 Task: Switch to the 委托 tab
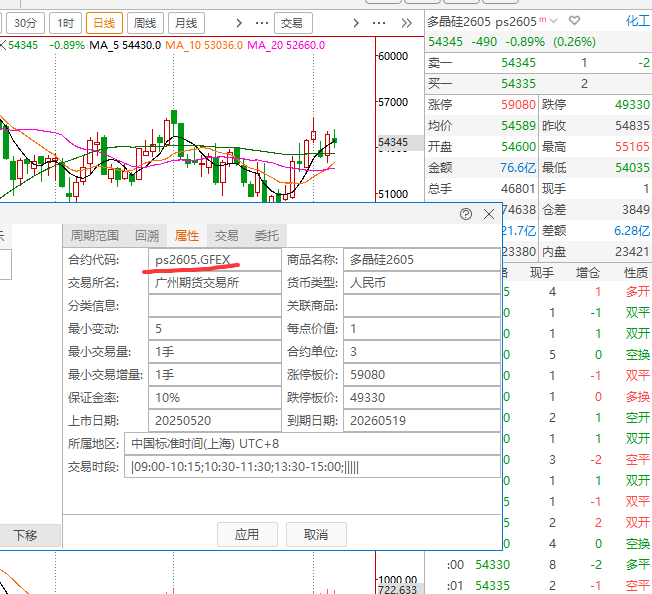coord(267,236)
